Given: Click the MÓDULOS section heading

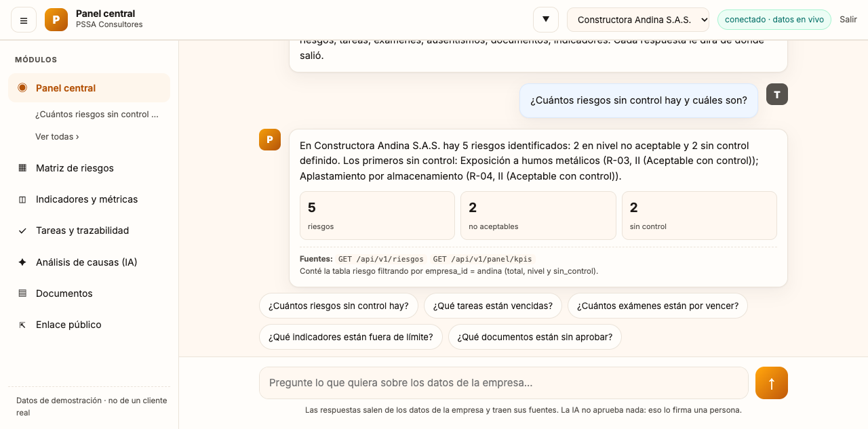Looking at the screenshot, I should (36, 60).
